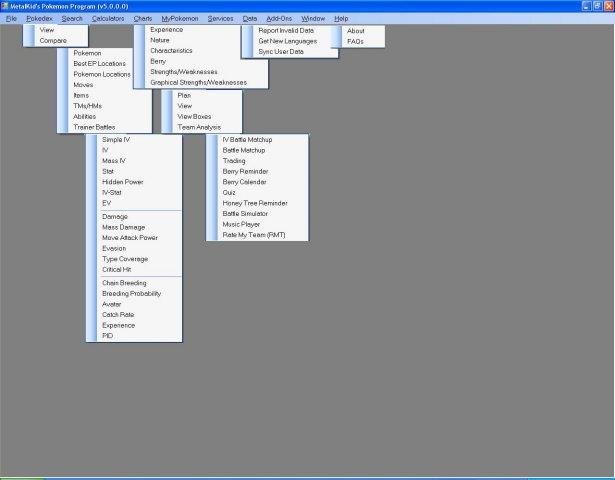
Task: Select Trading in the Services menu
Action: (x=234, y=161)
